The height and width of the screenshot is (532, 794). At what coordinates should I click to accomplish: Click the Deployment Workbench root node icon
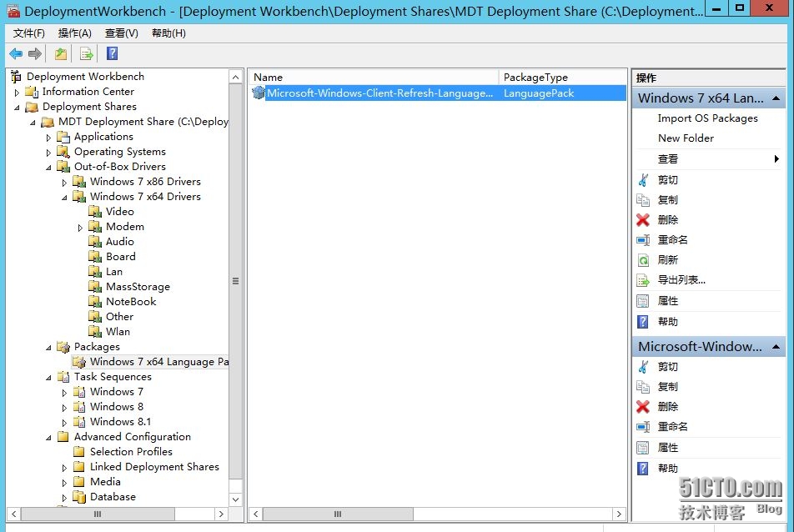click(16, 77)
